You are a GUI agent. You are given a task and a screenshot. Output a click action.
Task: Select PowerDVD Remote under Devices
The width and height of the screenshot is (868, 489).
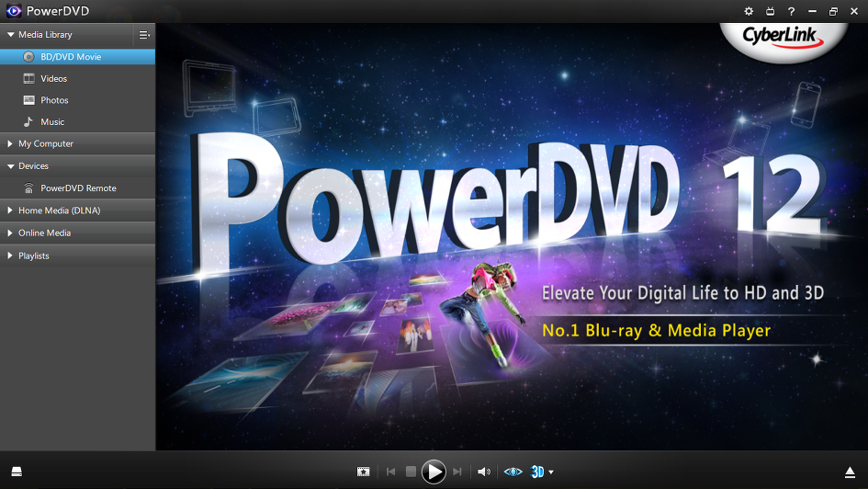(x=77, y=188)
